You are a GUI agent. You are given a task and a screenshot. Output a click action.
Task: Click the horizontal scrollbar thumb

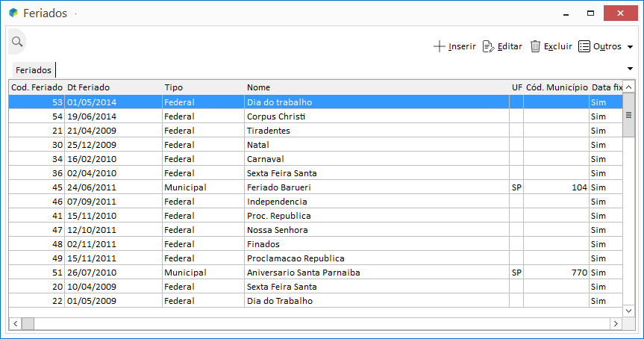28,324
